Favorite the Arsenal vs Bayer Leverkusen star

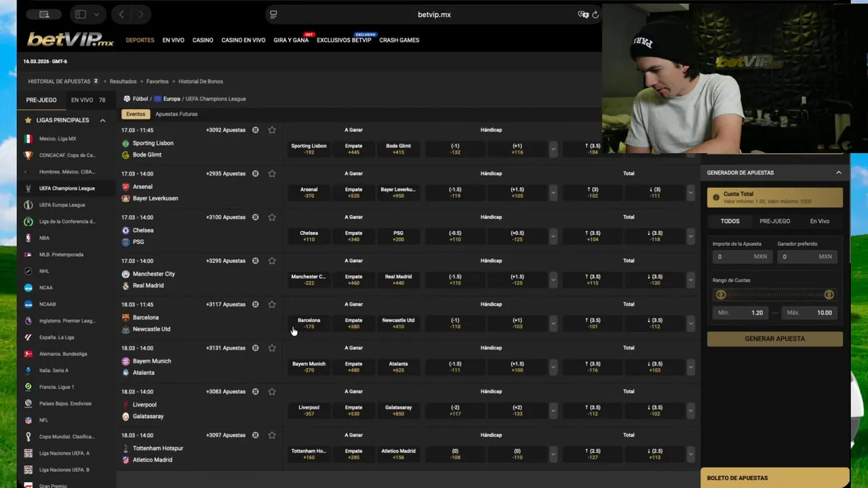point(272,174)
